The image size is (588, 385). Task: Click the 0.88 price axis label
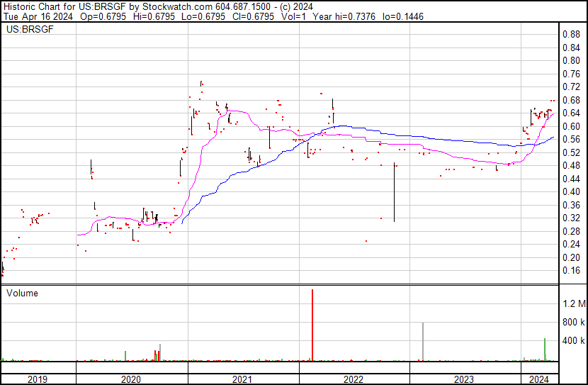click(571, 34)
